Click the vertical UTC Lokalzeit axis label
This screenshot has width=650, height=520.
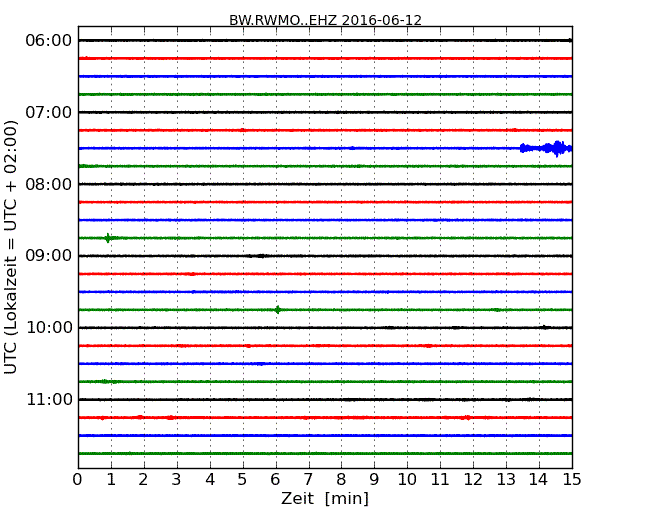(11, 247)
